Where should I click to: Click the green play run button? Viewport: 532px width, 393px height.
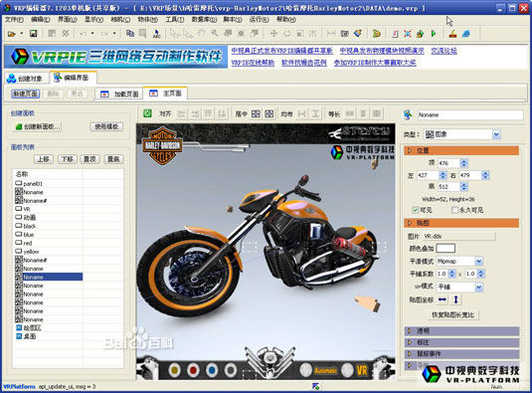434,34
